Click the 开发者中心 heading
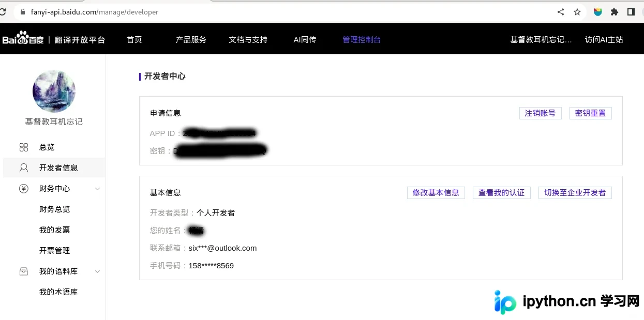The image size is (644, 320). [x=164, y=77]
